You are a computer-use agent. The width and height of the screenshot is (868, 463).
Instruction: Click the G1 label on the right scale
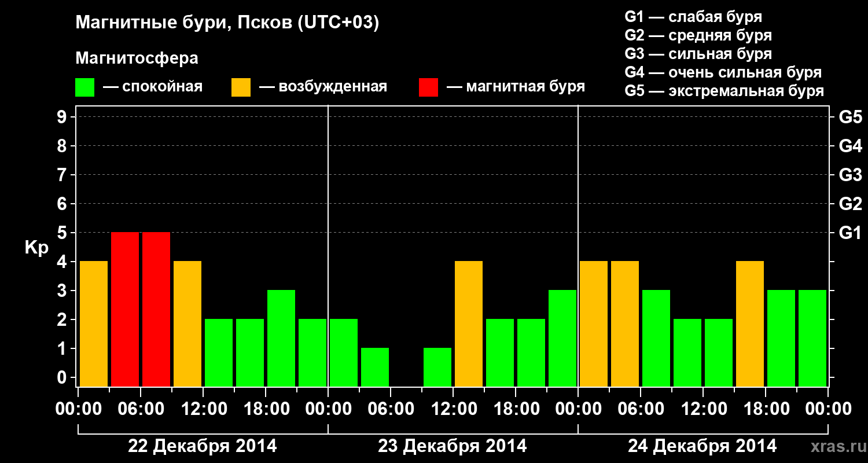[x=851, y=233]
